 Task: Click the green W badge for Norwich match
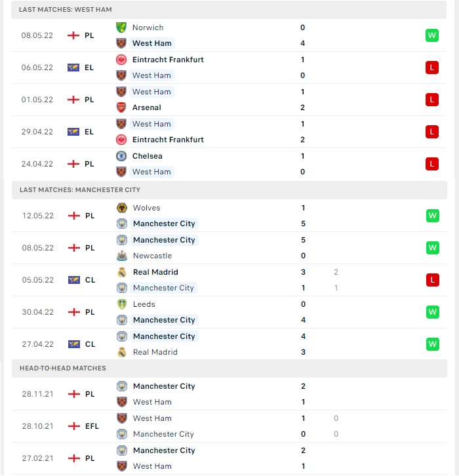pyautogui.click(x=432, y=35)
